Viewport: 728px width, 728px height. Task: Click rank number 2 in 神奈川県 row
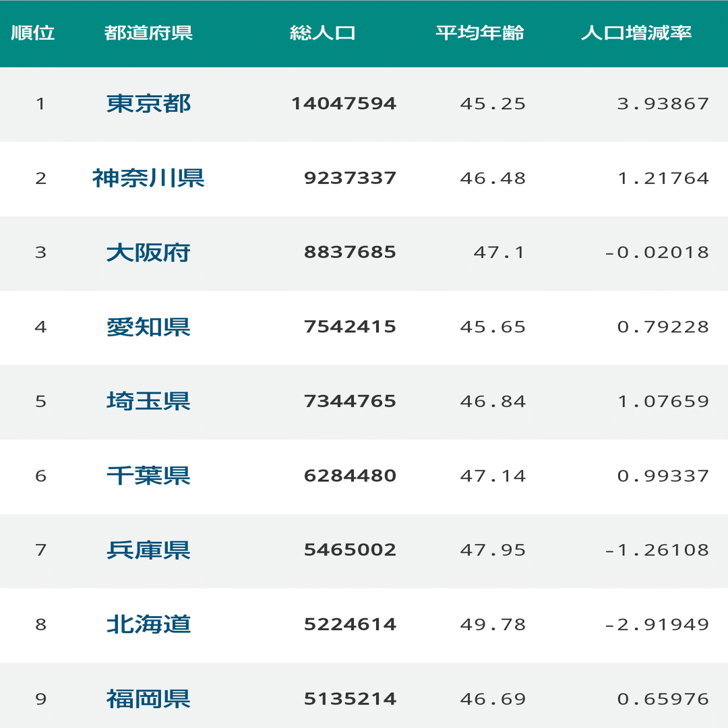point(41,178)
